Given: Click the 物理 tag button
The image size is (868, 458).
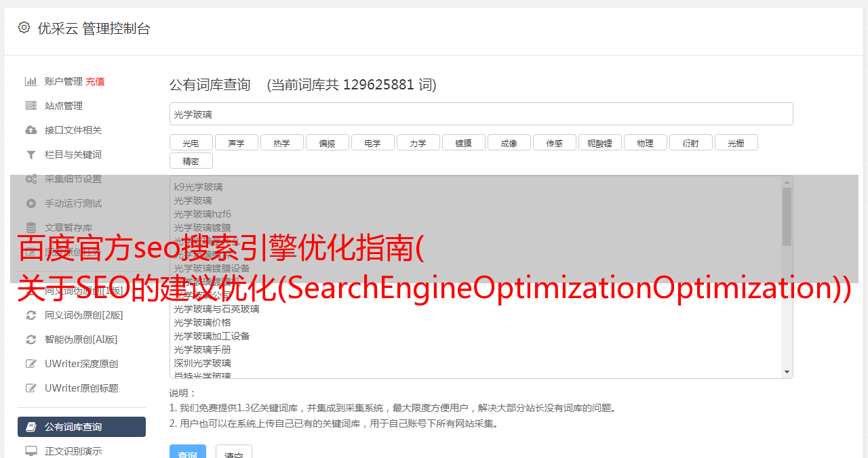Looking at the screenshot, I should tap(646, 142).
